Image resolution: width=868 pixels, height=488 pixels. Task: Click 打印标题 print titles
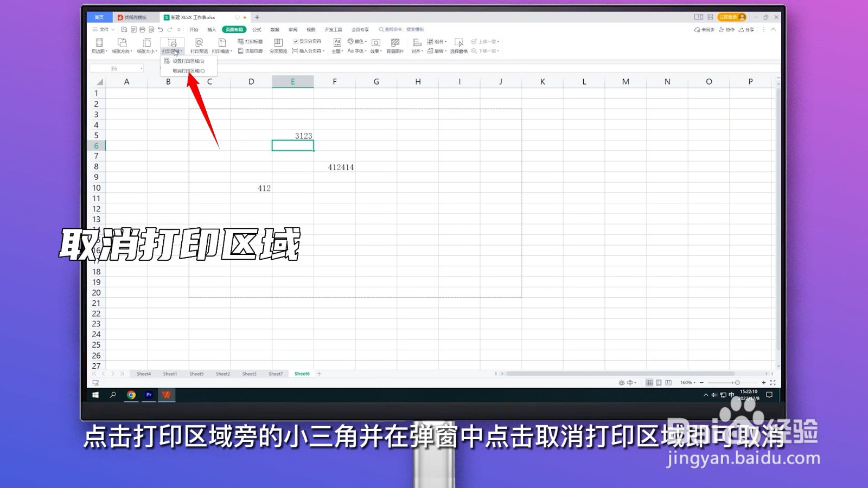250,41
